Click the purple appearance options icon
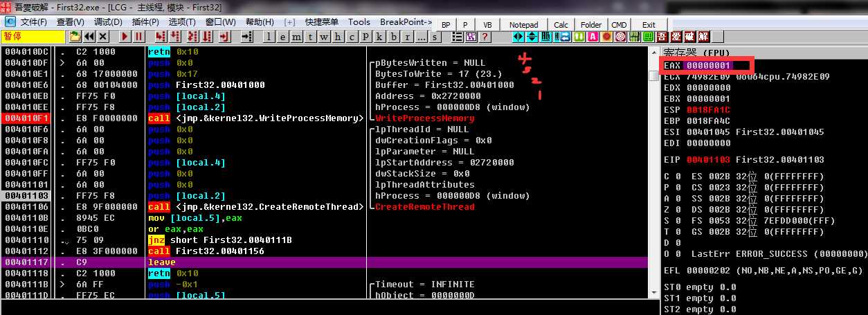Viewport: 868px width, 315px height. pyautogui.click(x=471, y=37)
